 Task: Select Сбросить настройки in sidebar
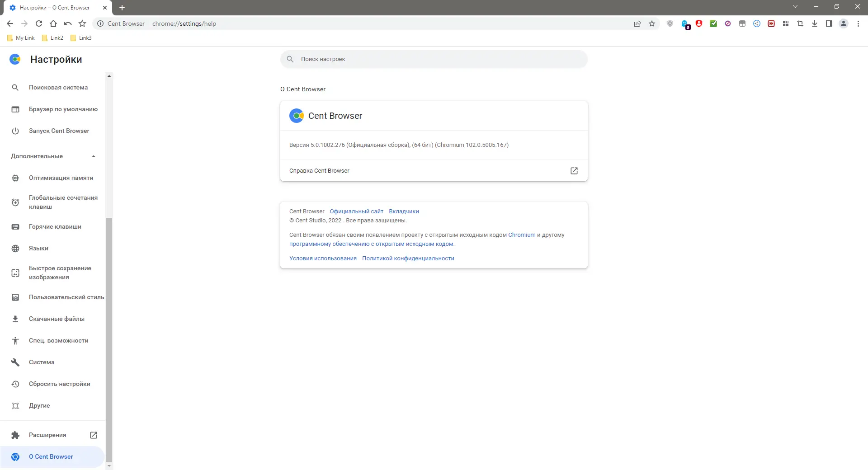click(53, 384)
